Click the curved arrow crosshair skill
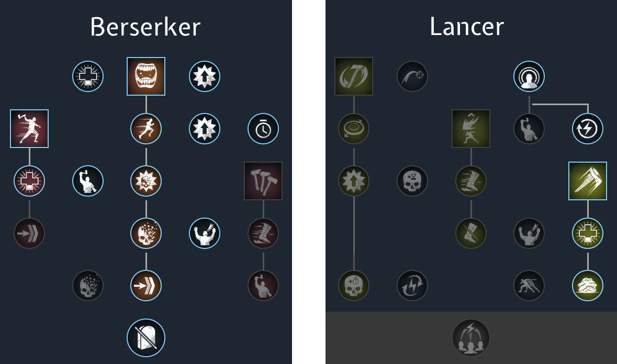Image resolution: width=617 pixels, height=364 pixels. [412, 76]
